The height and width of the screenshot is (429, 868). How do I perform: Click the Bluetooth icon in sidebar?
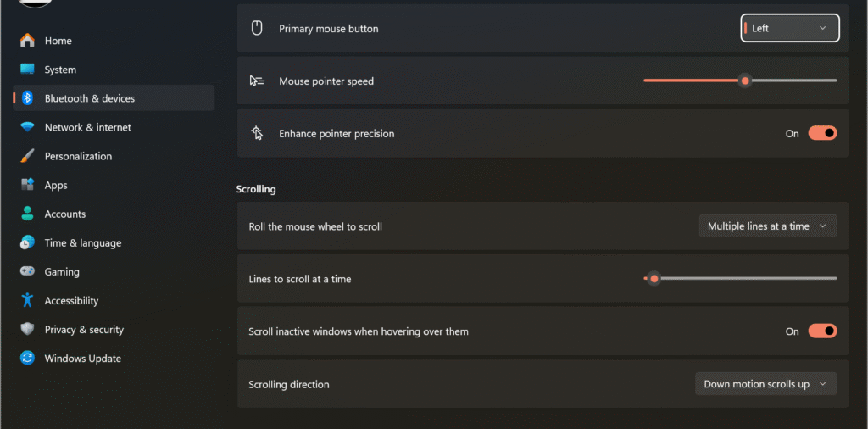click(27, 98)
